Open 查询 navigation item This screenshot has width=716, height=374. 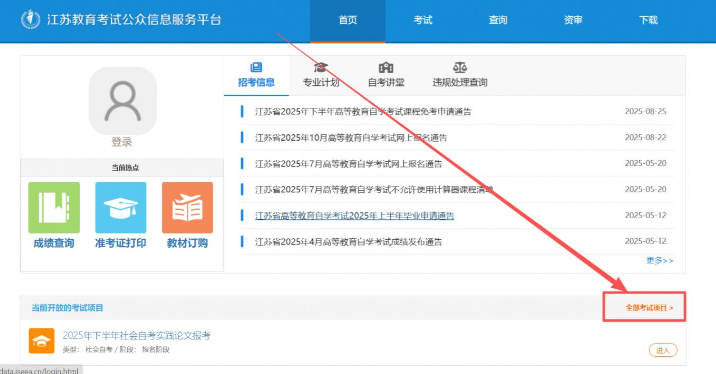pos(498,20)
